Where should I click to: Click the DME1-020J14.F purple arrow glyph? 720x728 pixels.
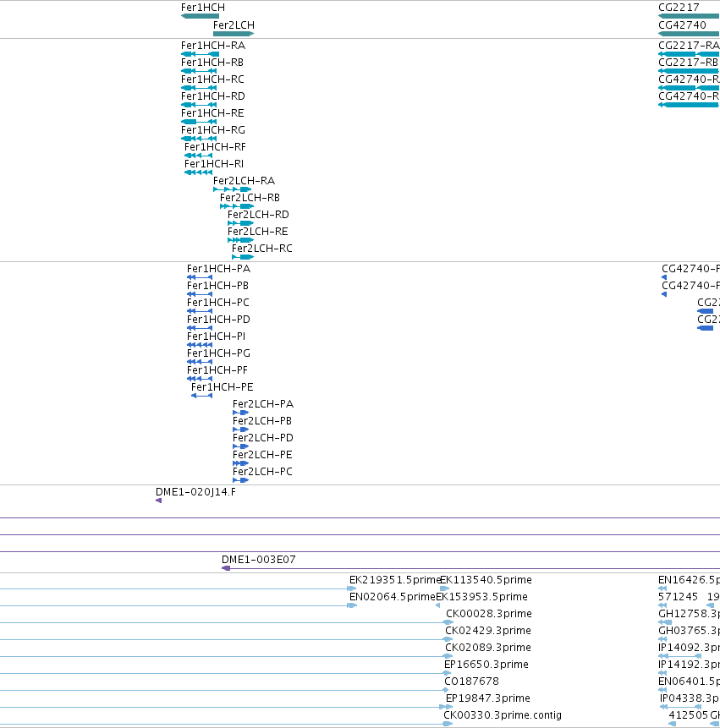click(x=158, y=501)
